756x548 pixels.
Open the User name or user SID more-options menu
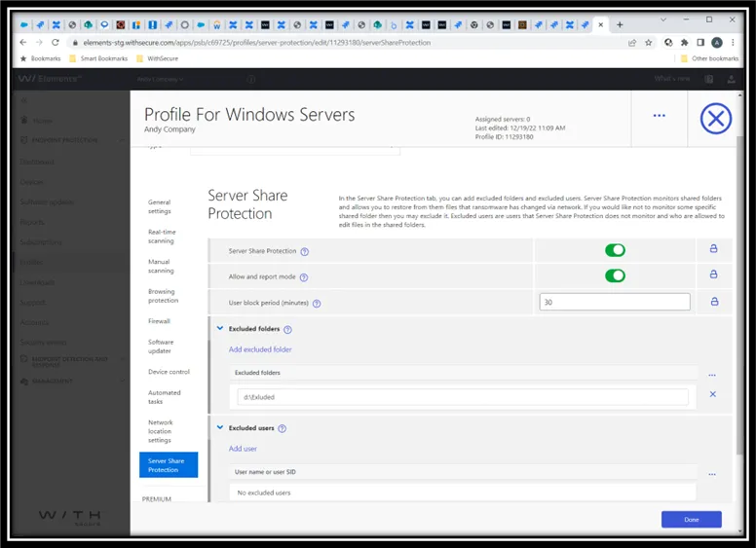coord(712,474)
